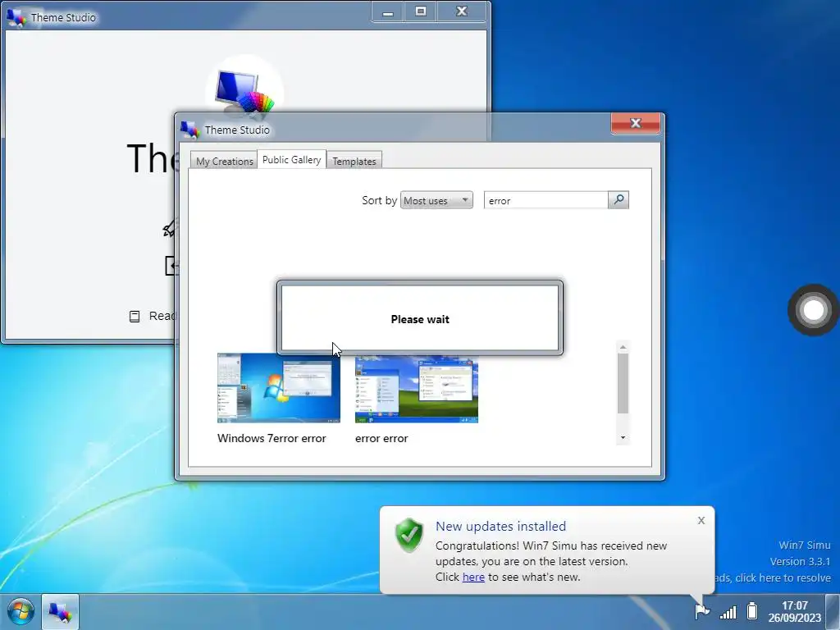Open the Sort by Most uses dropdown

[x=436, y=200]
